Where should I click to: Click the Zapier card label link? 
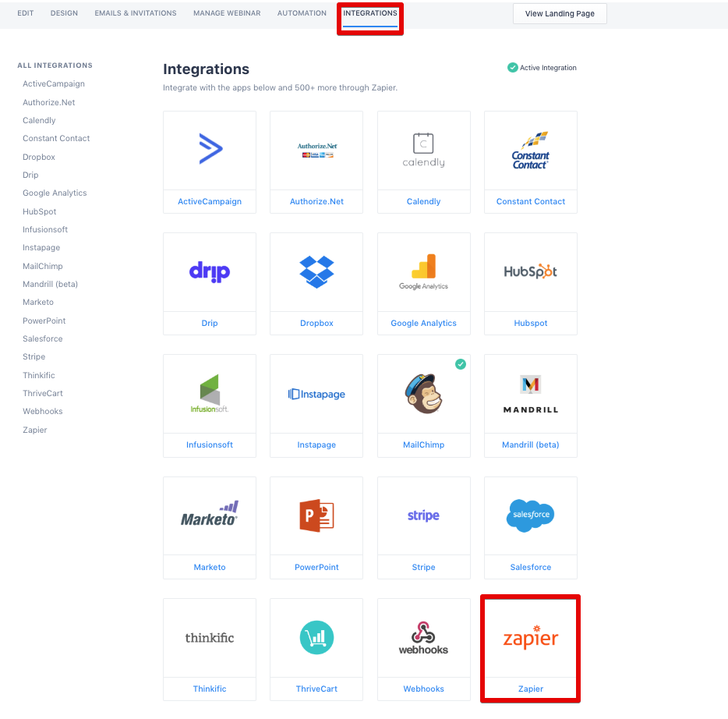click(531, 689)
